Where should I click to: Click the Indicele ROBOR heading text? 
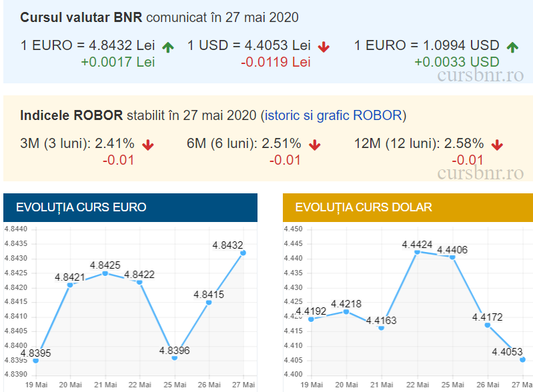click(72, 115)
